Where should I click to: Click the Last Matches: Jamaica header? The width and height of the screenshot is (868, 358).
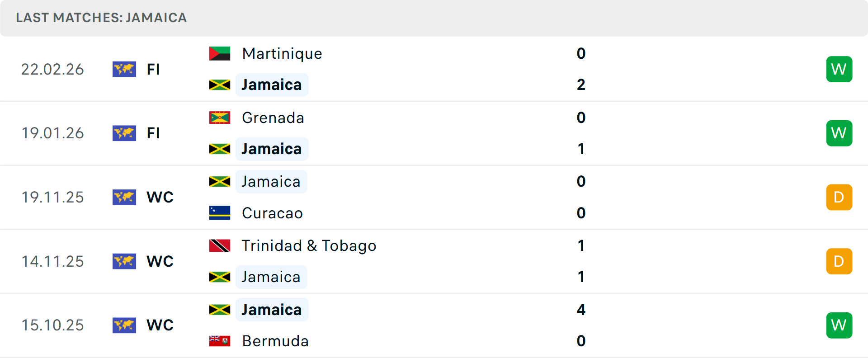101,18
